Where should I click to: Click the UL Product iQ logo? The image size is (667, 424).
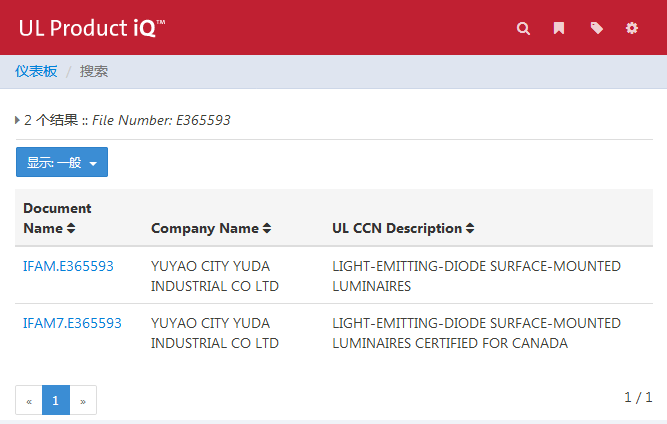[92, 28]
